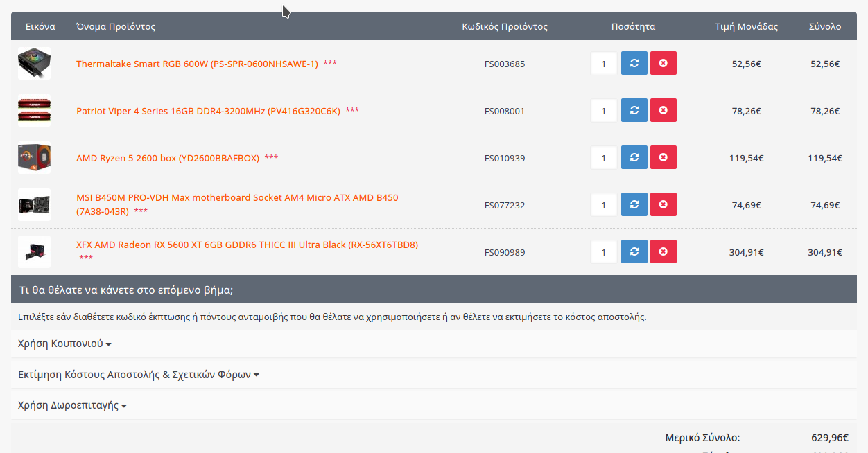Click Thermaltake power supply thumbnail
The width and height of the screenshot is (868, 453).
pos(35,64)
